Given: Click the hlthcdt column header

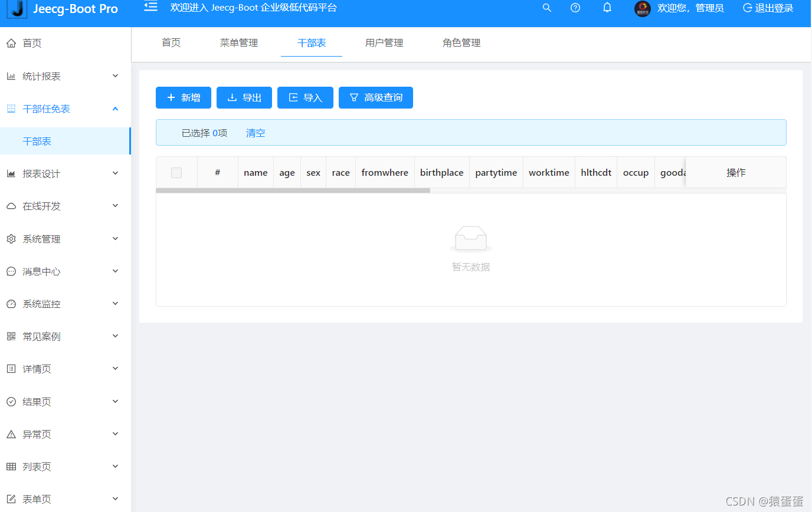Looking at the screenshot, I should pyautogui.click(x=596, y=173).
